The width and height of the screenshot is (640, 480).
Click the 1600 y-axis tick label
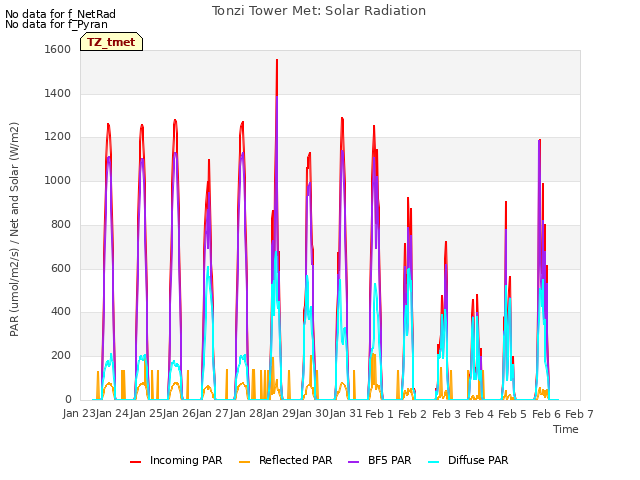pyautogui.click(x=58, y=49)
